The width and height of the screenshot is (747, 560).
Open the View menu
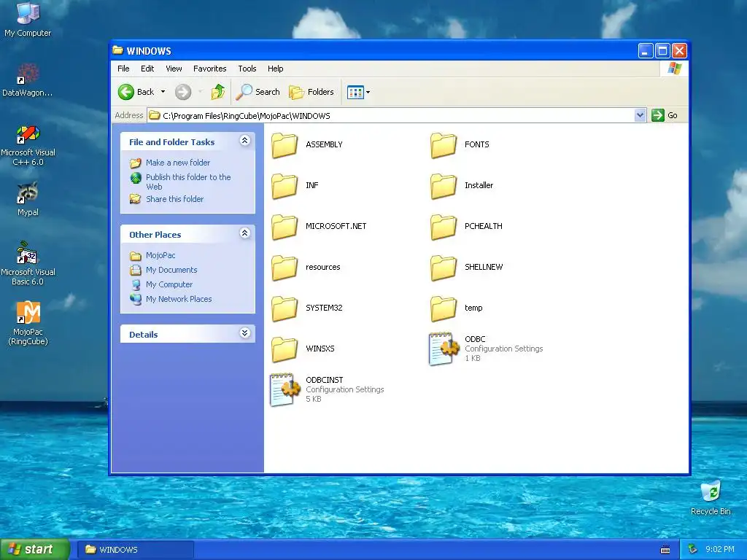click(x=174, y=69)
